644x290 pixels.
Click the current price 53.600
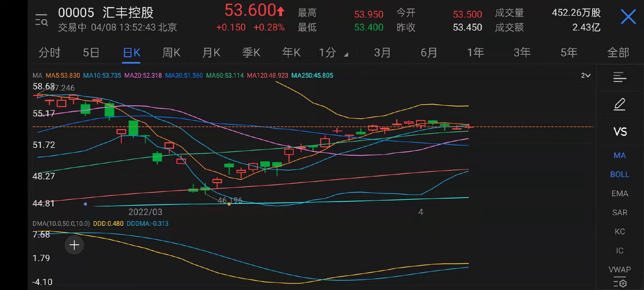pos(250,10)
